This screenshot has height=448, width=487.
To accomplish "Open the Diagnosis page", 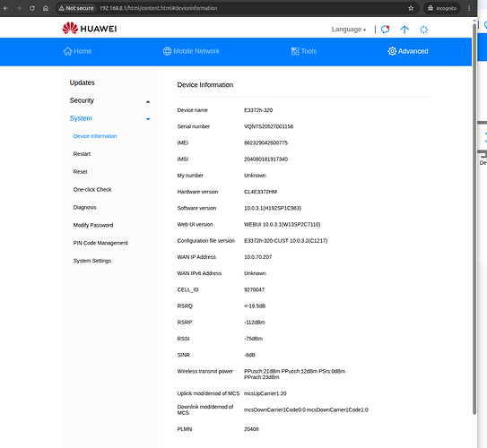I will (85, 207).
